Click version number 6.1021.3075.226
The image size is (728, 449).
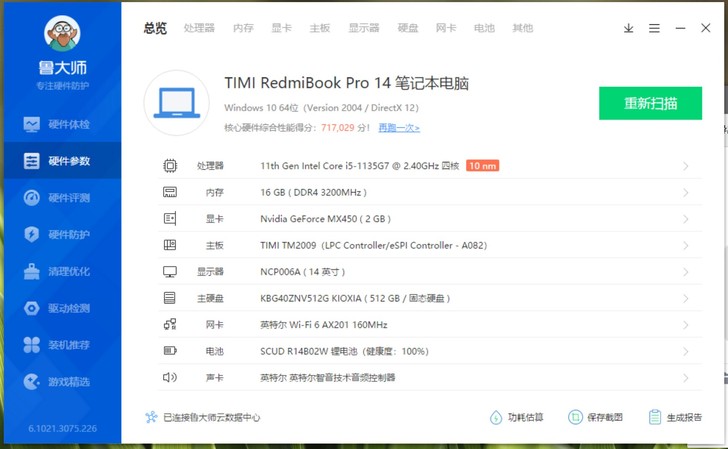tap(63, 428)
